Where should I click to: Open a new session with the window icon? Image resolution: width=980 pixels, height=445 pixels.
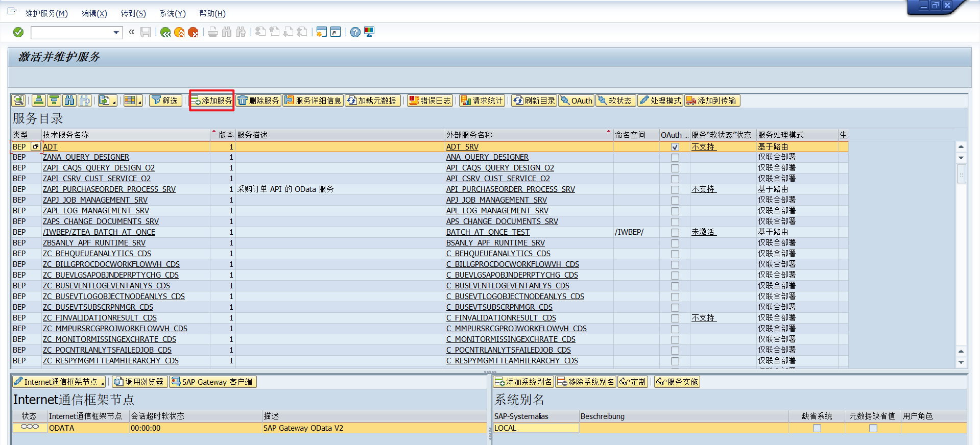click(321, 32)
